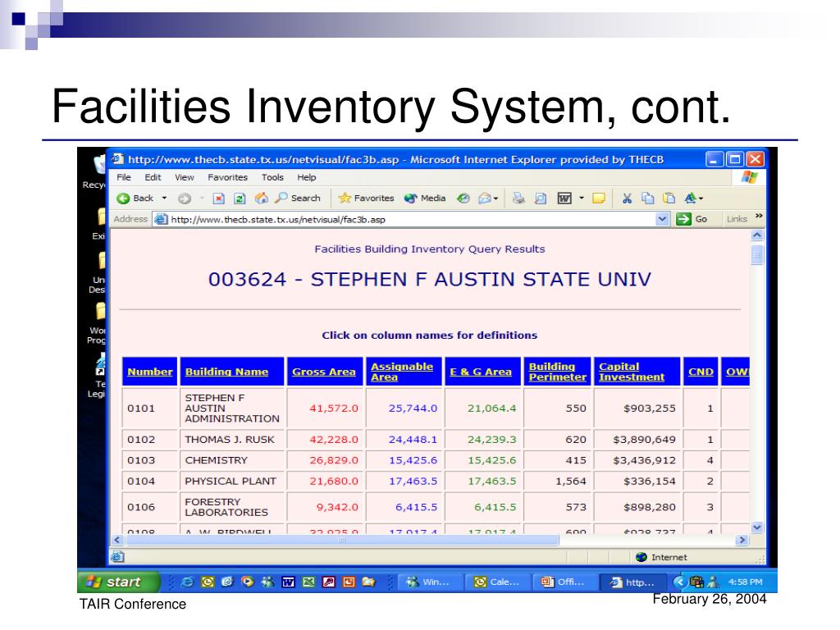The height and width of the screenshot is (630, 840).
Task: Launch Internet Explorer from Quick Launch
Action: (x=187, y=582)
